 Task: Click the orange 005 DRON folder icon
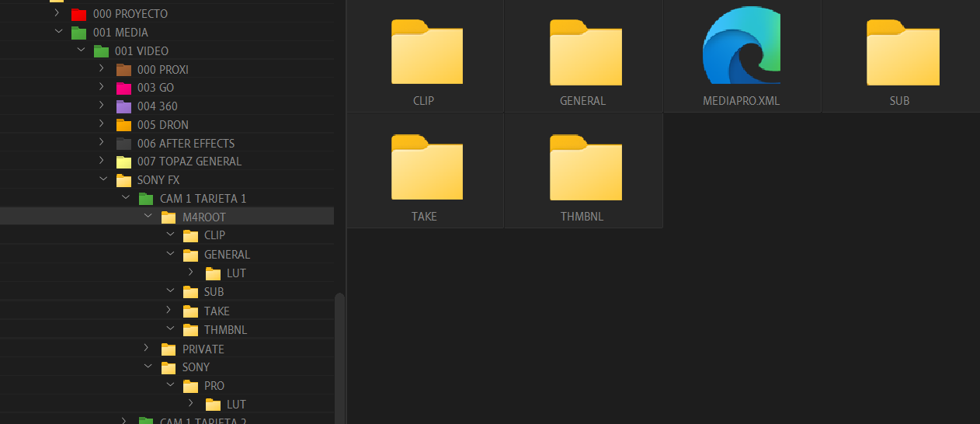point(123,125)
